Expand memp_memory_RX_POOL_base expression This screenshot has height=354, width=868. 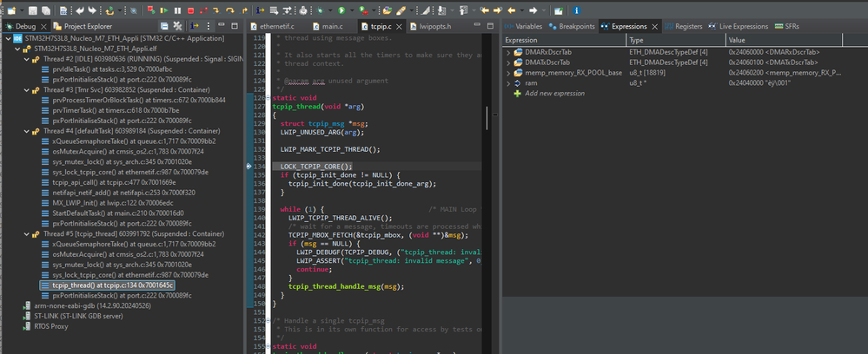point(508,72)
